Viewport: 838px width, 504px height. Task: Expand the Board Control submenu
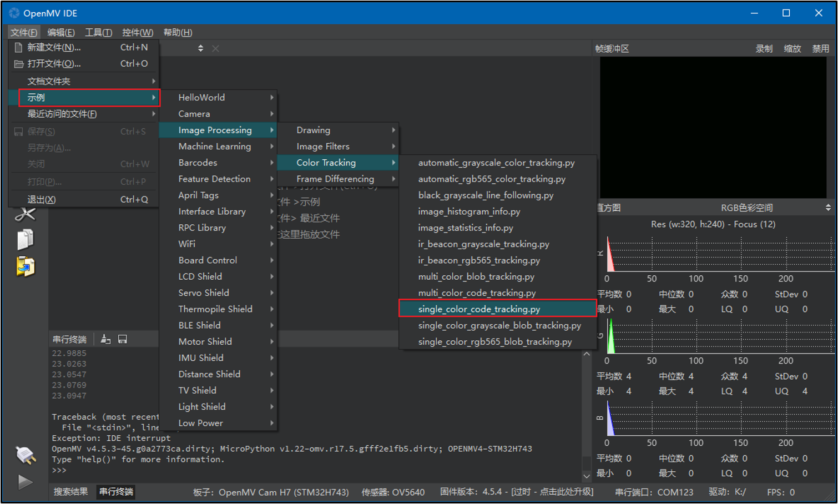coord(218,260)
